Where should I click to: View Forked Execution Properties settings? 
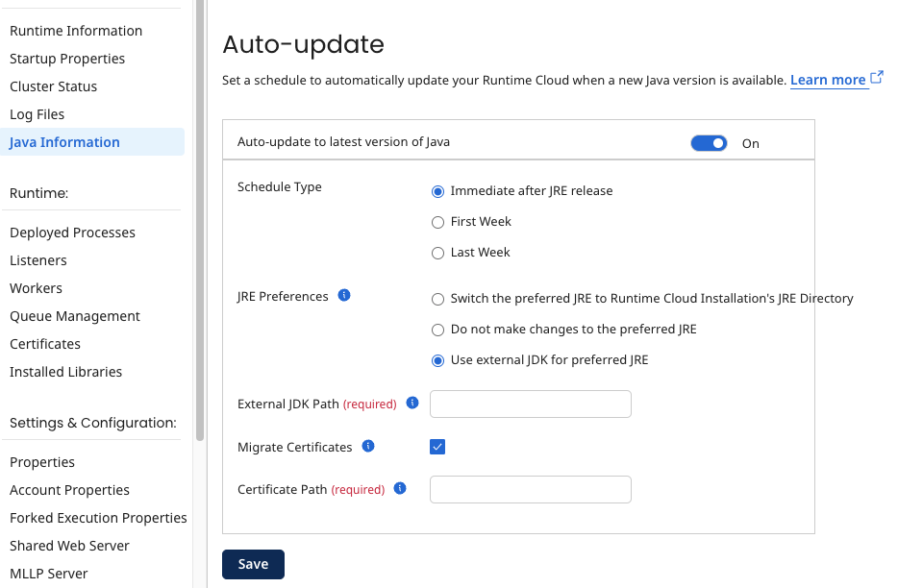(98, 517)
